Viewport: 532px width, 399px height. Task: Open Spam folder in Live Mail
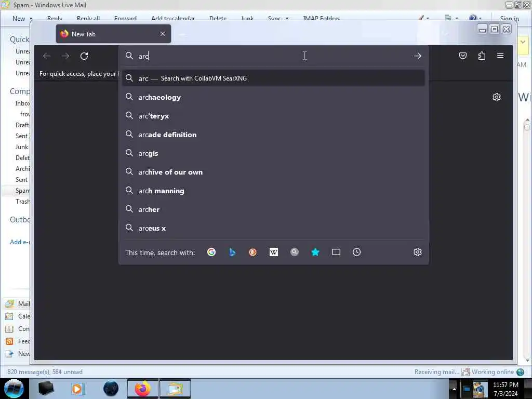tap(22, 191)
